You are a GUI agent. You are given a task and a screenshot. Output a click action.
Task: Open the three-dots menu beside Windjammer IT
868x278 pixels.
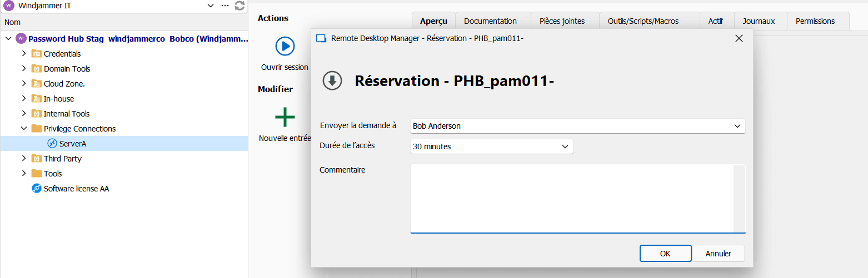[225, 6]
